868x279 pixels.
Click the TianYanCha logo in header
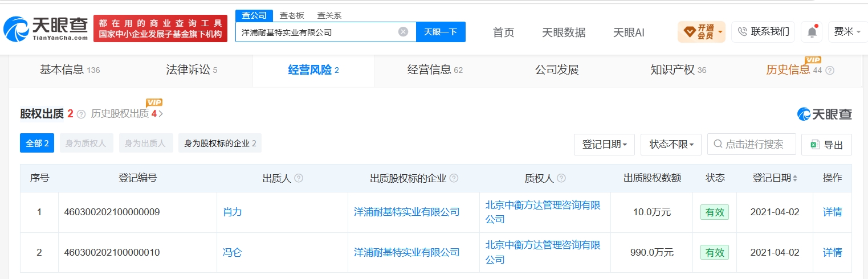46,28
